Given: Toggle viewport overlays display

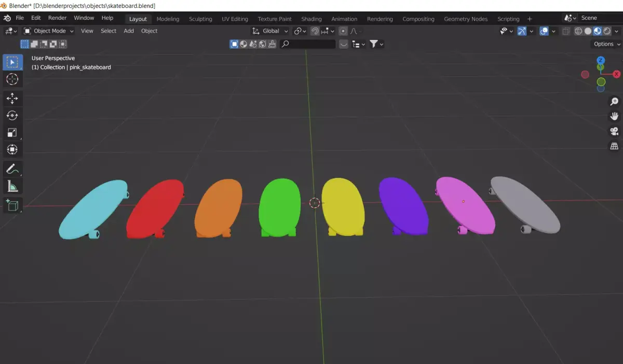Looking at the screenshot, I should click(x=544, y=31).
